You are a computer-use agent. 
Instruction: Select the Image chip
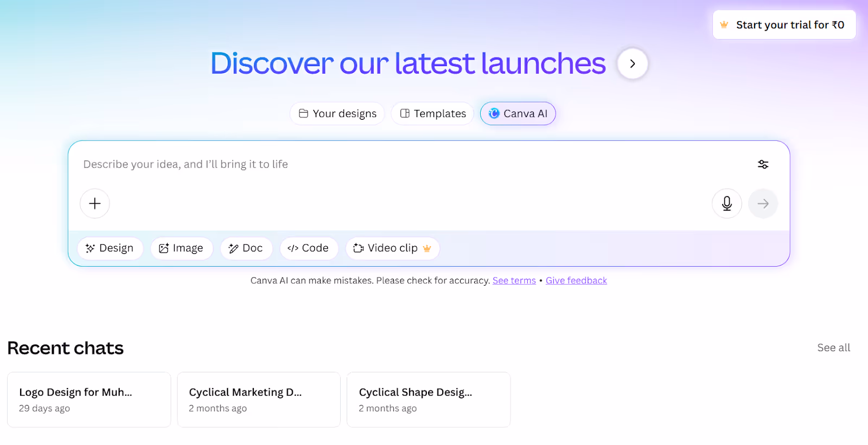182,248
